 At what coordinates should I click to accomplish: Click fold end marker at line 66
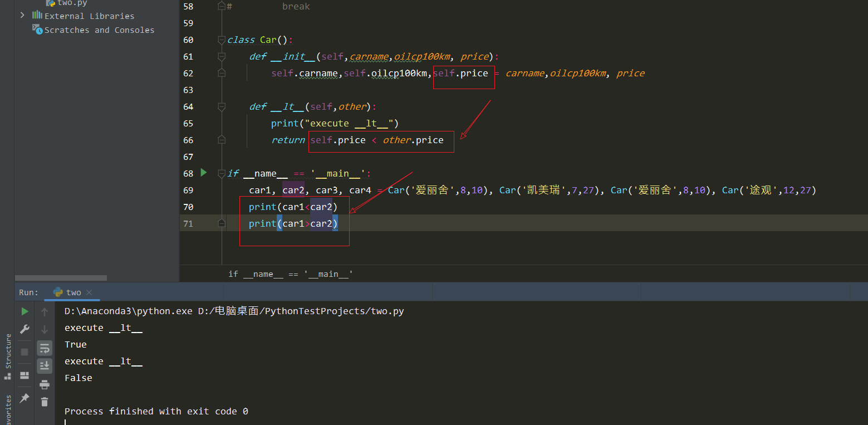(x=222, y=140)
